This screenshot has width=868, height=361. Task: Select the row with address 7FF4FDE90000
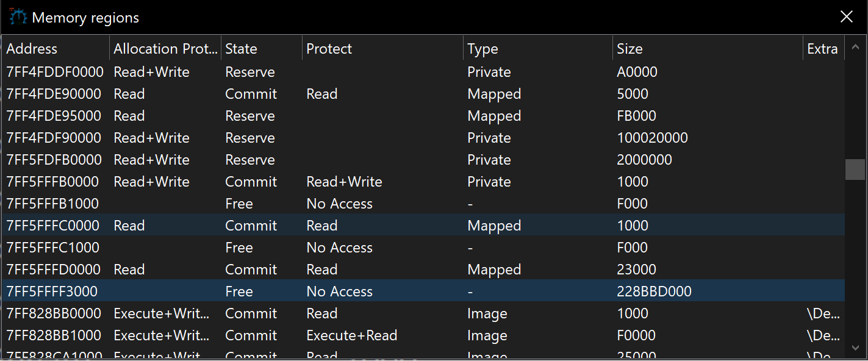[55, 94]
